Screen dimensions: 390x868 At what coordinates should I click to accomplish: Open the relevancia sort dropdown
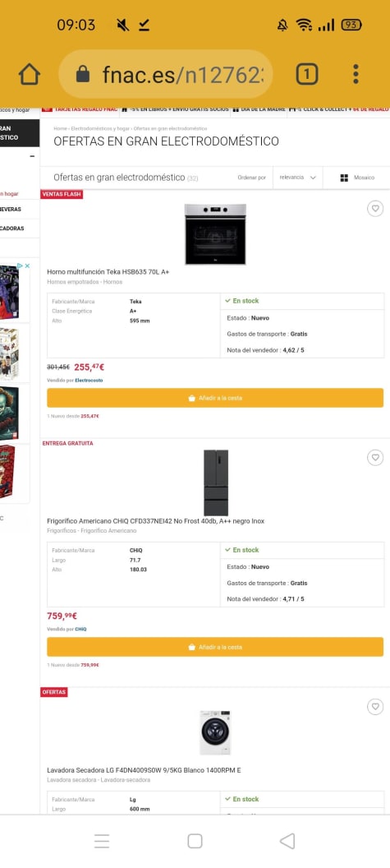coord(297,178)
